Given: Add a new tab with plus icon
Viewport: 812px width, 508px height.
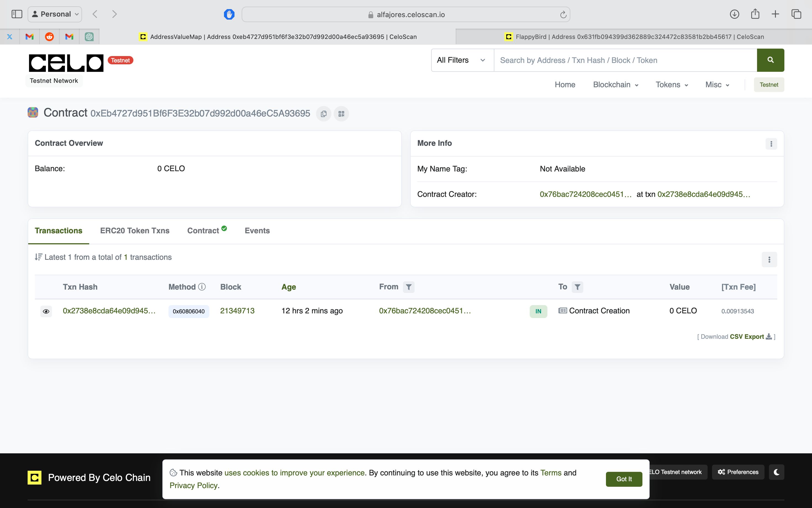Looking at the screenshot, I should pos(775,14).
